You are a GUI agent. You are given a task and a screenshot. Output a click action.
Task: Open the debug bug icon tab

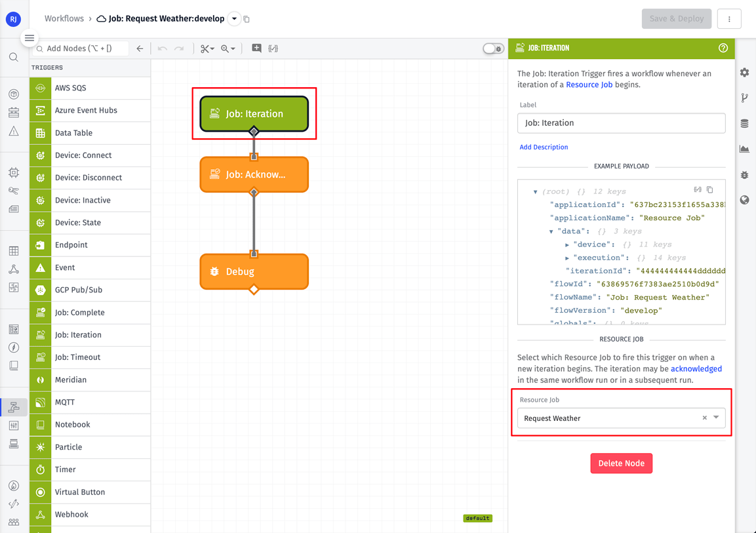tap(745, 174)
